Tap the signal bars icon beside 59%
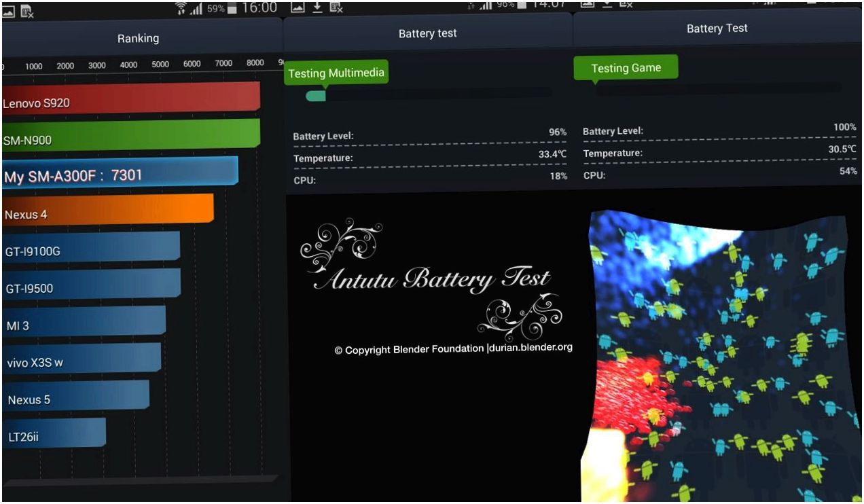This screenshot has width=864, height=504. tap(198, 9)
